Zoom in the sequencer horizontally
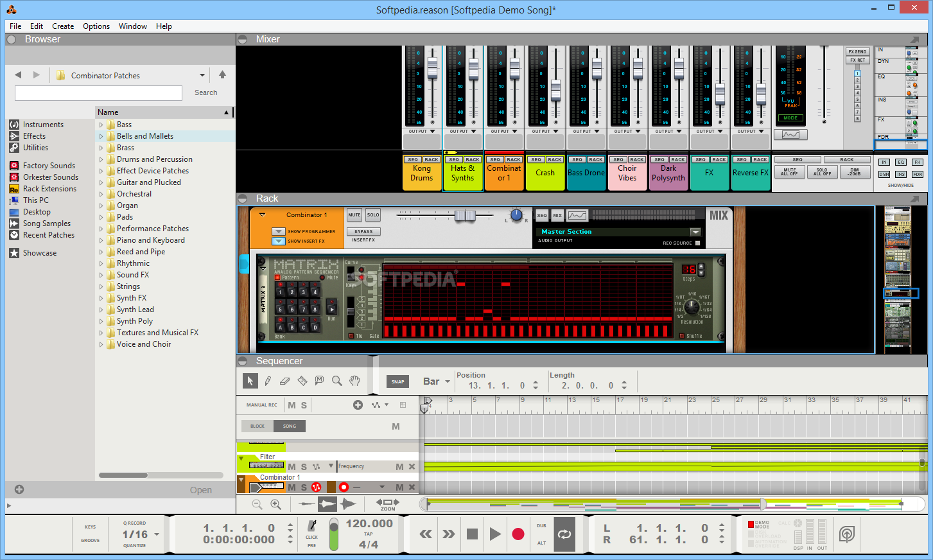Image resolution: width=933 pixels, height=560 pixels. click(276, 505)
